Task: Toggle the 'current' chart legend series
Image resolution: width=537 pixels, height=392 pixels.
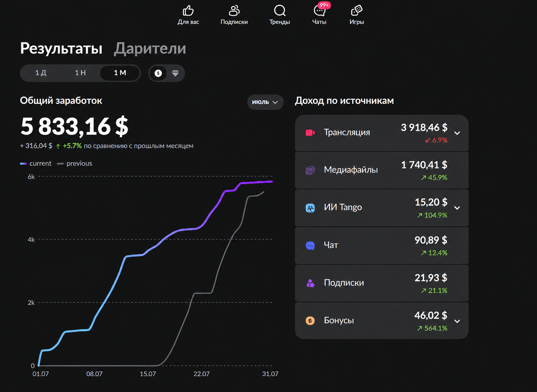Action: [x=35, y=164]
